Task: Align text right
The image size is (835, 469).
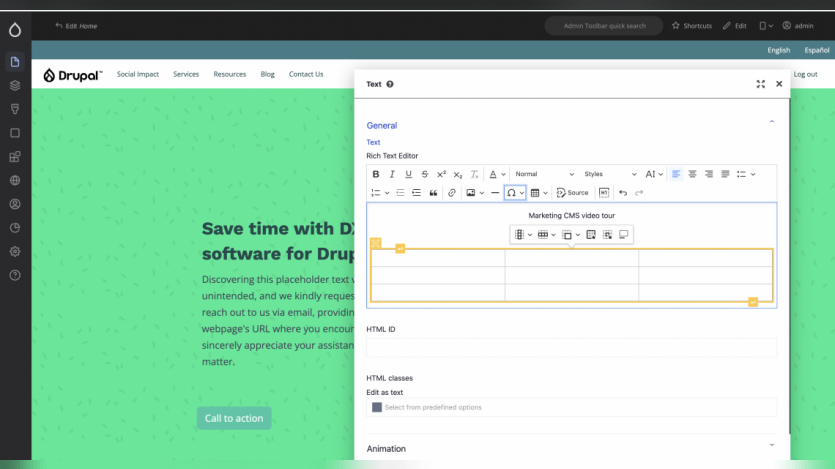Action: tap(709, 174)
